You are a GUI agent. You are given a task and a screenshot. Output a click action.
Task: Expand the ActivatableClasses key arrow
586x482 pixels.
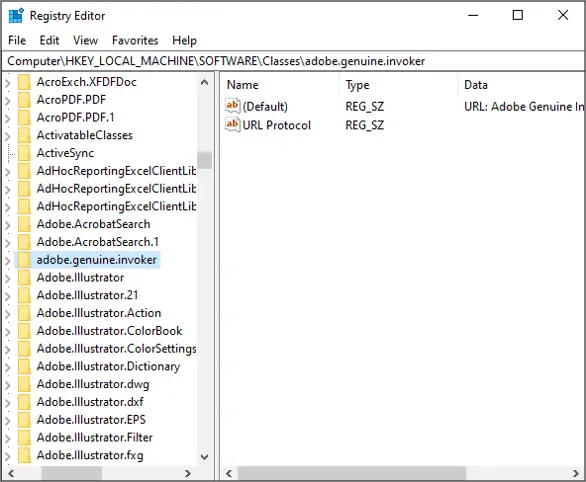pos(8,136)
